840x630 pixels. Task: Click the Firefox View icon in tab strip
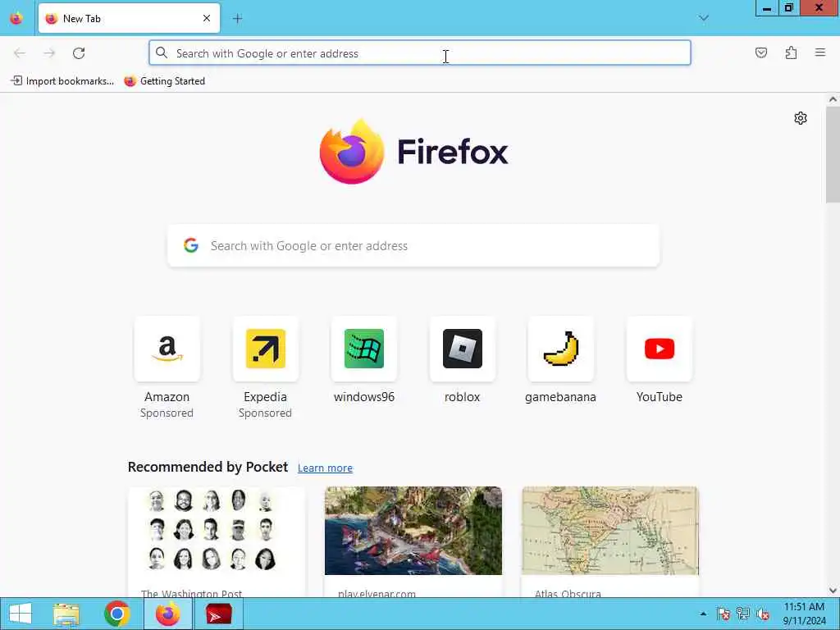pos(16,18)
